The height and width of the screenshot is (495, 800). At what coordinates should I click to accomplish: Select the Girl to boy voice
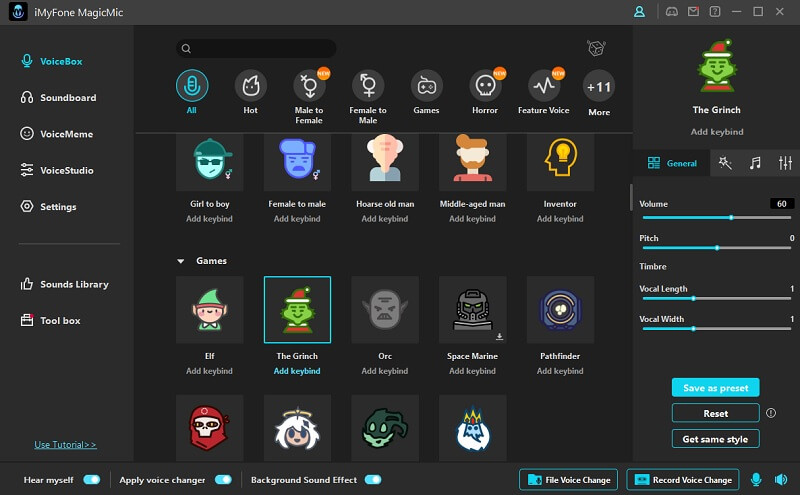[210, 162]
